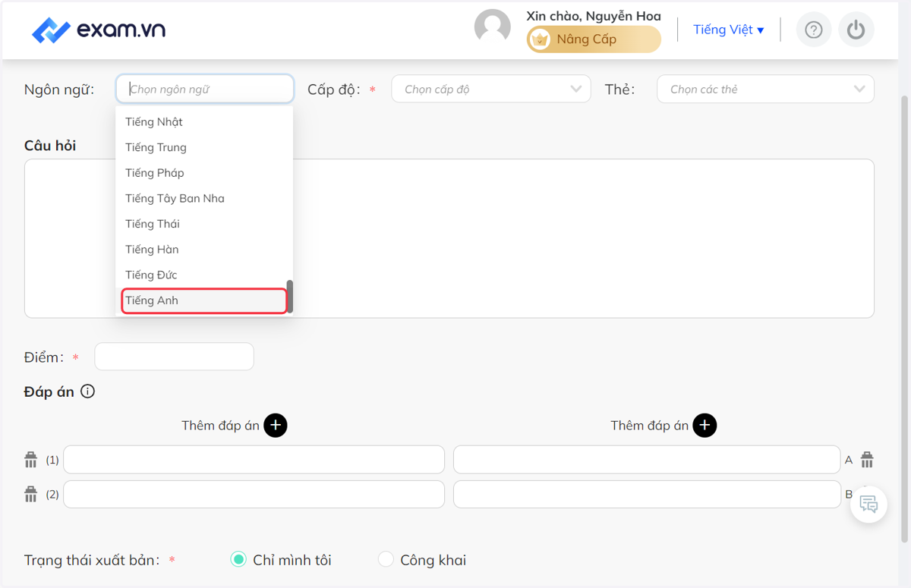Screen dimensions: 911x588
Task: Focus the Chọn ngôn ngữ search field
Action: click(x=205, y=89)
